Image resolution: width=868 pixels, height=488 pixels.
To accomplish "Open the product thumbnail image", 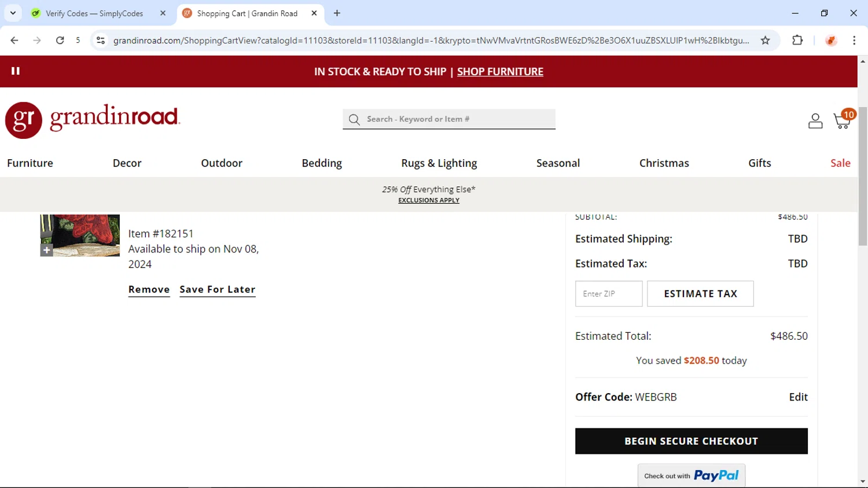I will (x=80, y=235).
